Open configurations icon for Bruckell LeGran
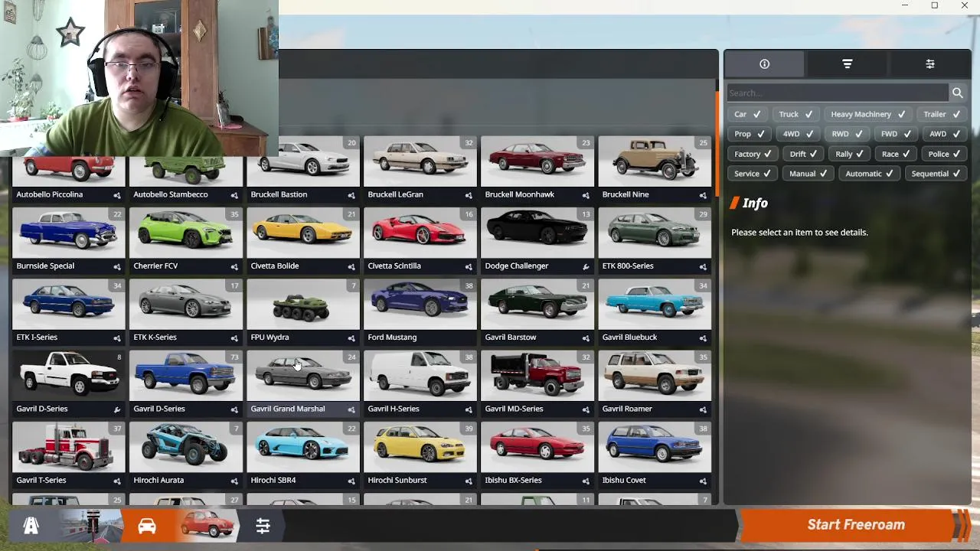 point(469,195)
